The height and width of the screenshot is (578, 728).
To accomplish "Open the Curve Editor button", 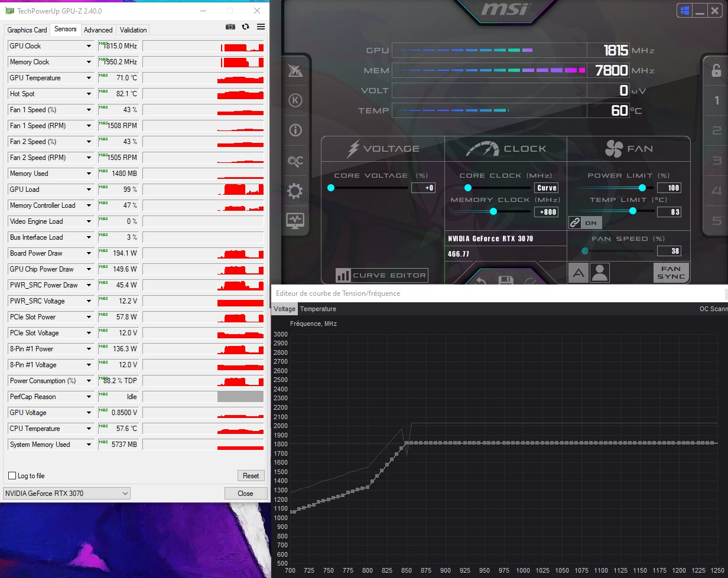I will (381, 275).
